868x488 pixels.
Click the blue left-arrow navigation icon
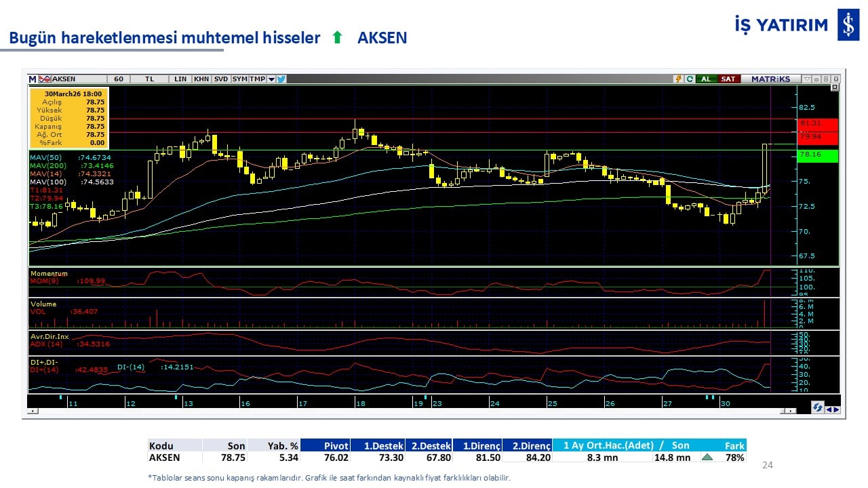click(829, 409)
